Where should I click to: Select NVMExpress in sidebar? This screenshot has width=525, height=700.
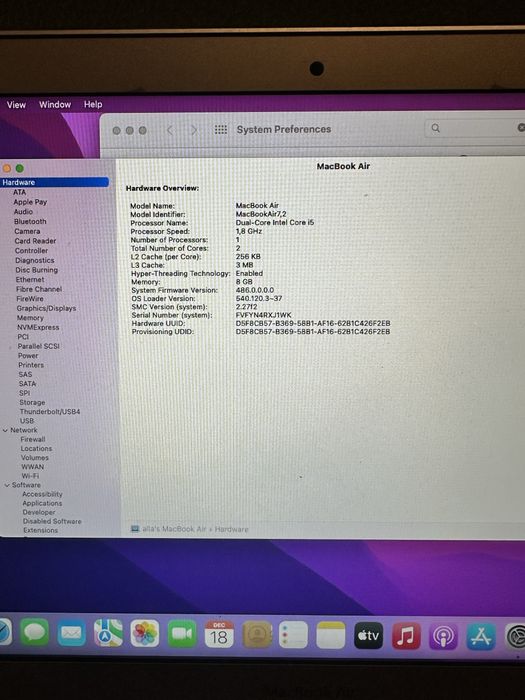click(x=38, y=327)
